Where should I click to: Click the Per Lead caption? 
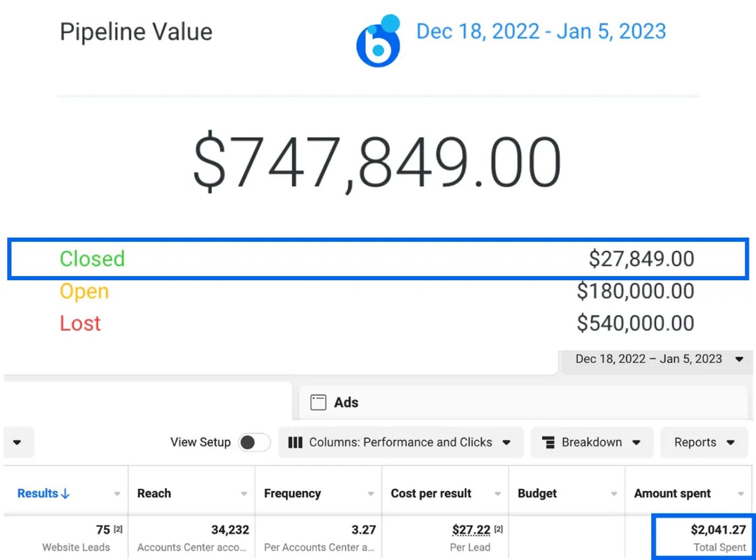click(470, 548)
